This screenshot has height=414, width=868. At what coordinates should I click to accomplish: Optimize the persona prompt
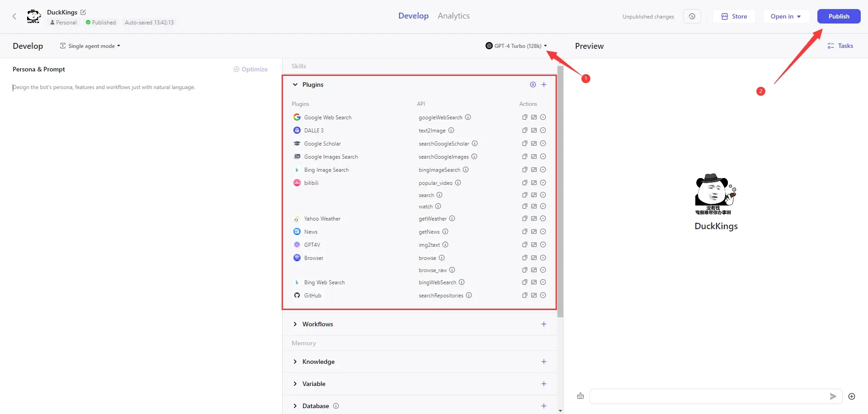[250, 69]
